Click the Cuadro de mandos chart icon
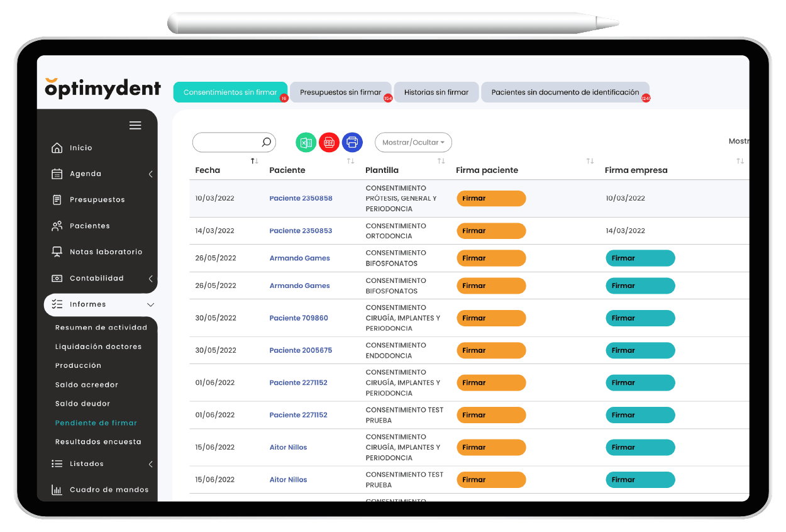The image size is (786, 532). (x=57, y=490)
